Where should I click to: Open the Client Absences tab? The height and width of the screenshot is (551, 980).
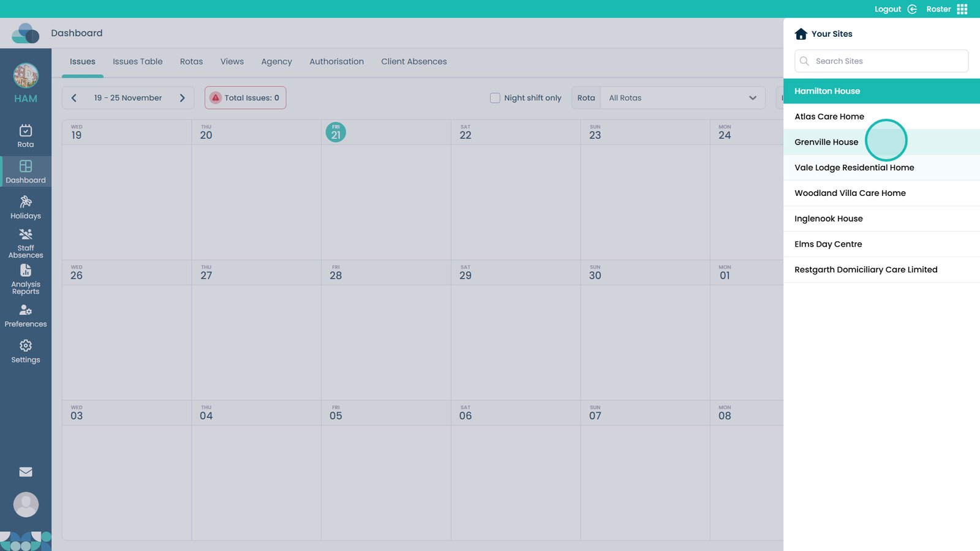click(414, 62)
